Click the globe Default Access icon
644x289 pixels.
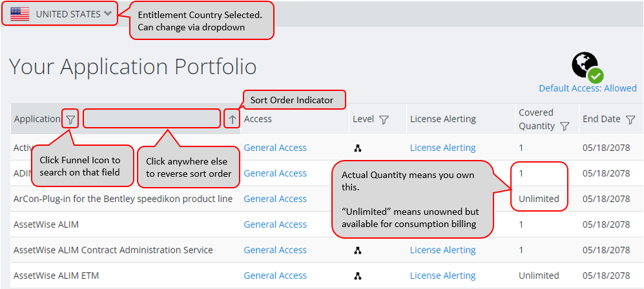click(x=586, y=66)
